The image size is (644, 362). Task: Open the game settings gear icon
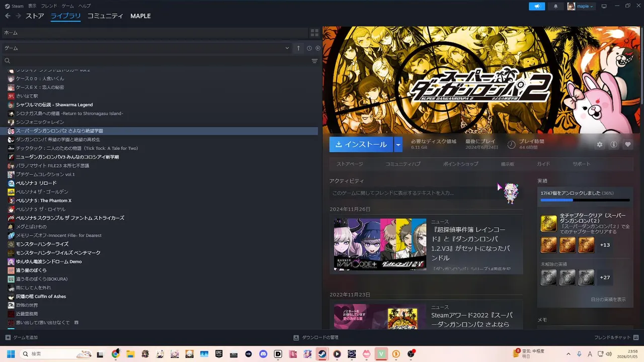(599, 145)
